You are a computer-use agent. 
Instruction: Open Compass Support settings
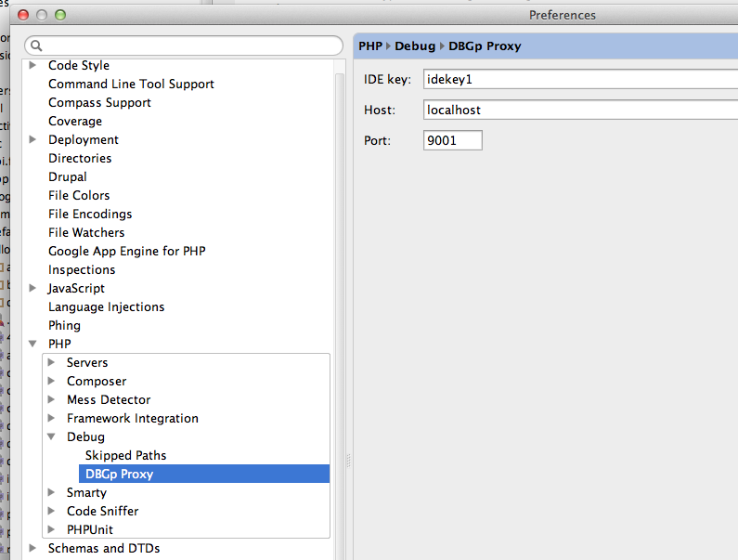[x=99, y=103]
